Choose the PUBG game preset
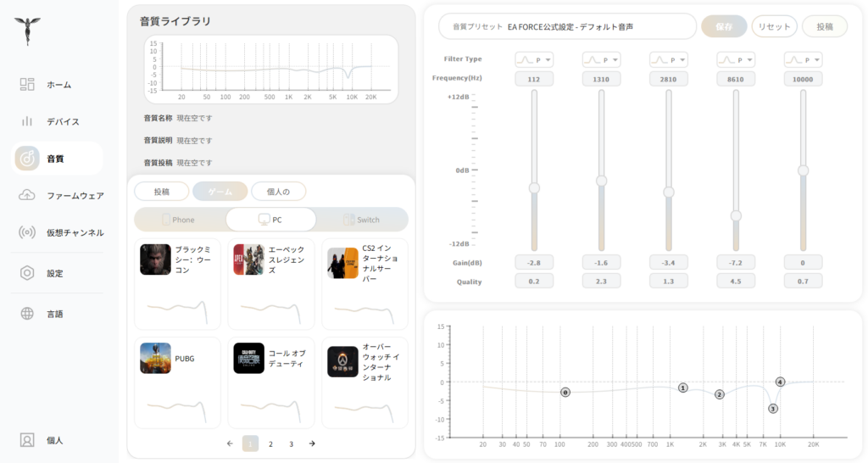This screenshot has width=868, height=463. (x=178, y=382)
